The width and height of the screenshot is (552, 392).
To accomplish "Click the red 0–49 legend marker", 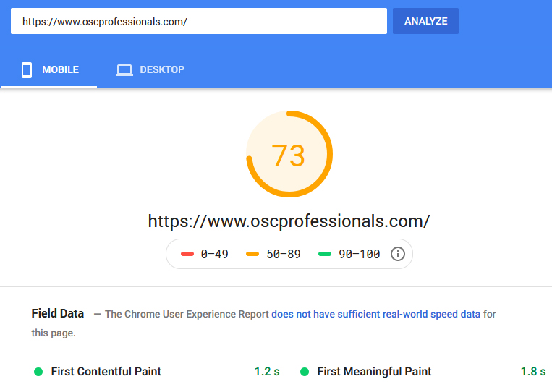I will click(x=187, y=254).
